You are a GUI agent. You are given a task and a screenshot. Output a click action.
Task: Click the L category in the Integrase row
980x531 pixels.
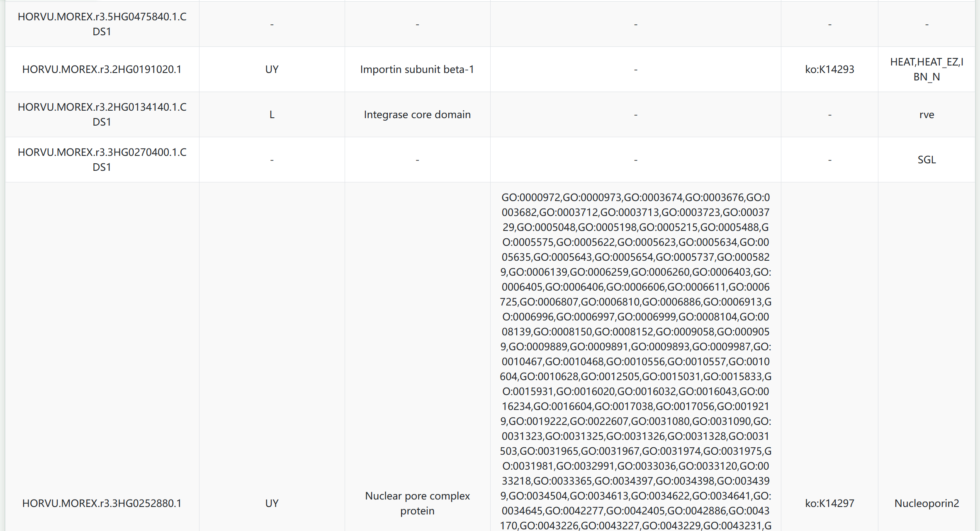coord(272,114)
